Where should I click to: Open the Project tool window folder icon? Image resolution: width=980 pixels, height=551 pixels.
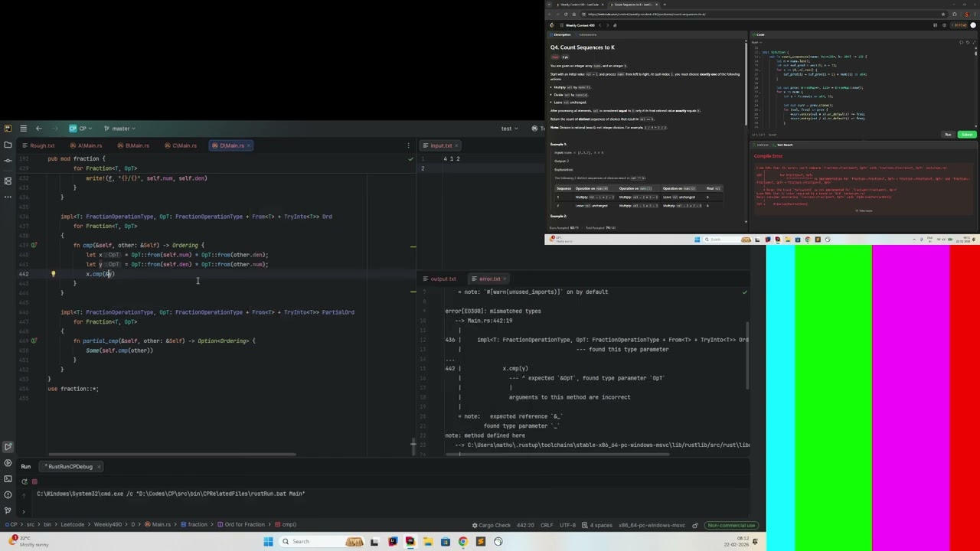click(8, 145)
